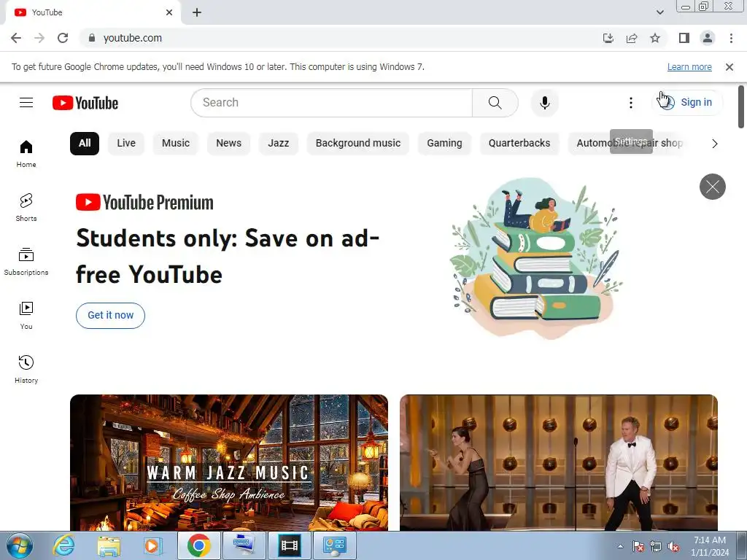747x560 pixels.
Task: Click the Chrome taskbar icon
Action: (x=199, y=545)
